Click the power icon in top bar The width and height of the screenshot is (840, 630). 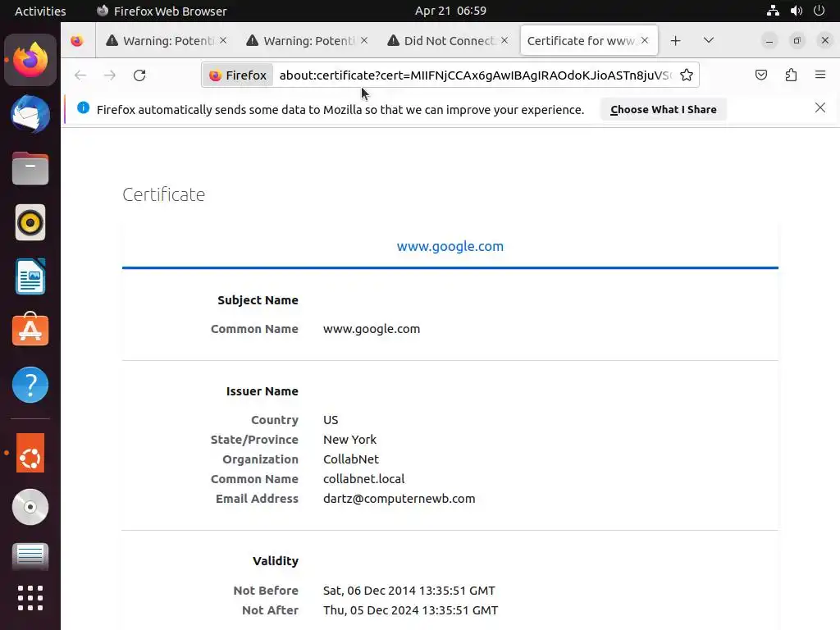(x=819, y=11)
